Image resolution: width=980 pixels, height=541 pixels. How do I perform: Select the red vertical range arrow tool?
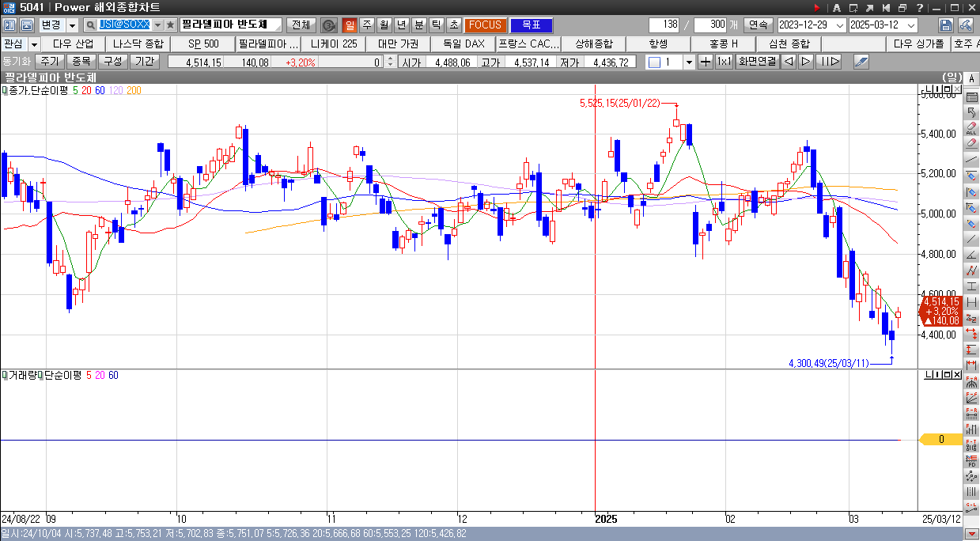[971, 350]
